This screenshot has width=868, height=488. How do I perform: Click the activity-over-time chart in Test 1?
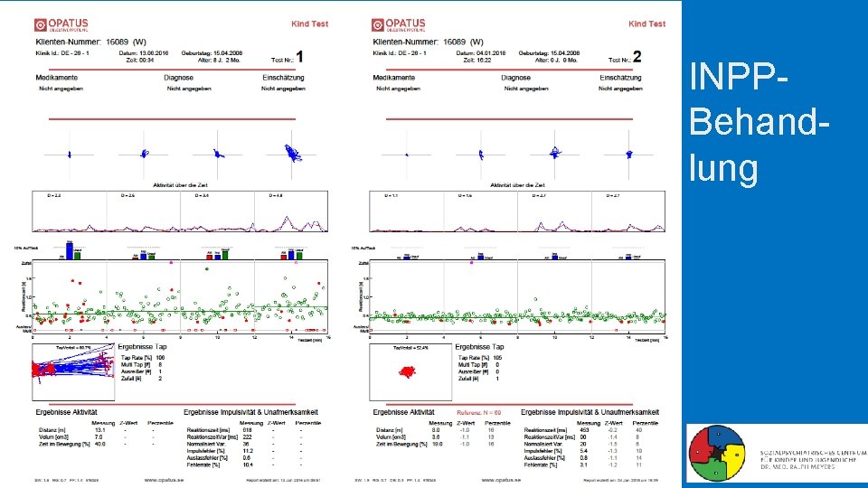[x=180, y=211]
